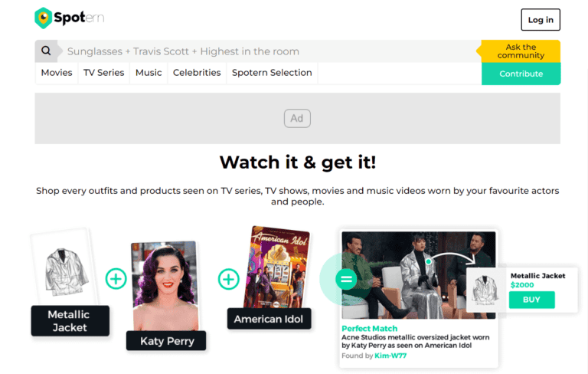588x374 pixels.
Task: Click the Katy Perry portrait photo
Action: point(165,285)
